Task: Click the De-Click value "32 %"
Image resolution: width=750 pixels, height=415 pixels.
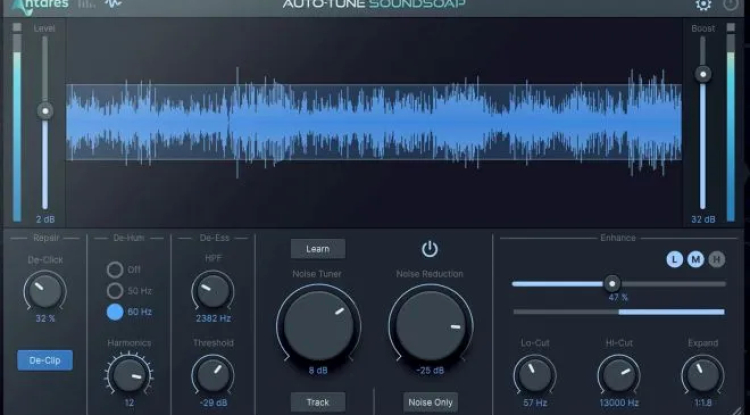Action: [45, 318]
